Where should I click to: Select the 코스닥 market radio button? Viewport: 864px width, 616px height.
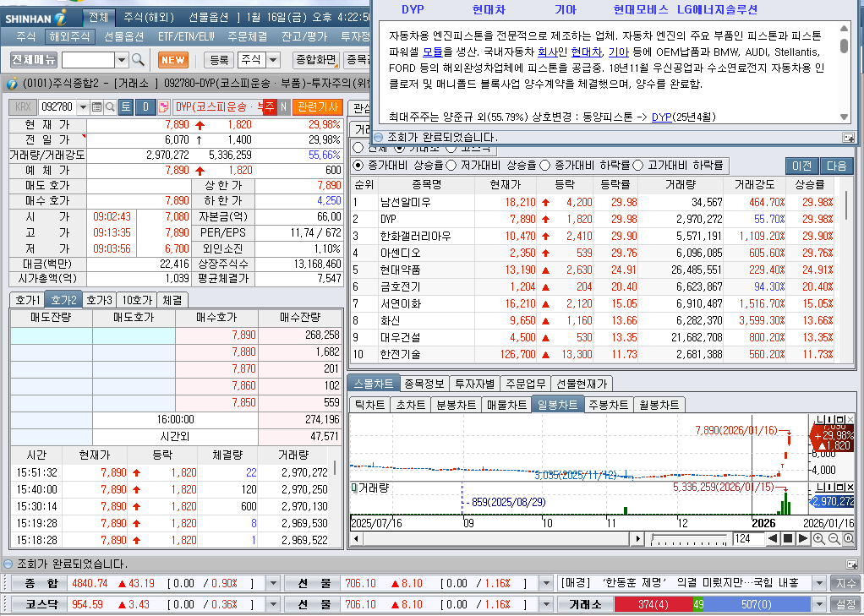[451, 148]
